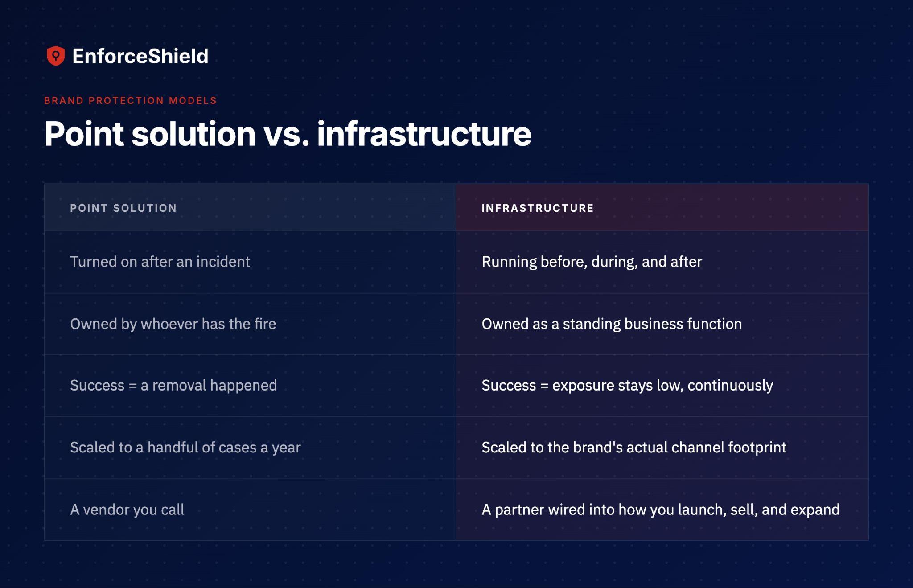Click the word infrastructure in the main title
Screen dimensions: 913x588
pyautogui.click(x=424, y=133)
